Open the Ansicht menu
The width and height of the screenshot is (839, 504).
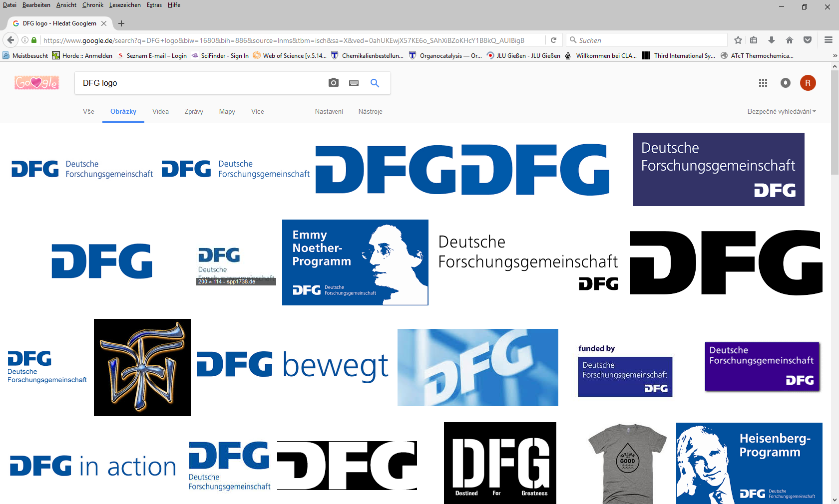[x=66, y=5]
